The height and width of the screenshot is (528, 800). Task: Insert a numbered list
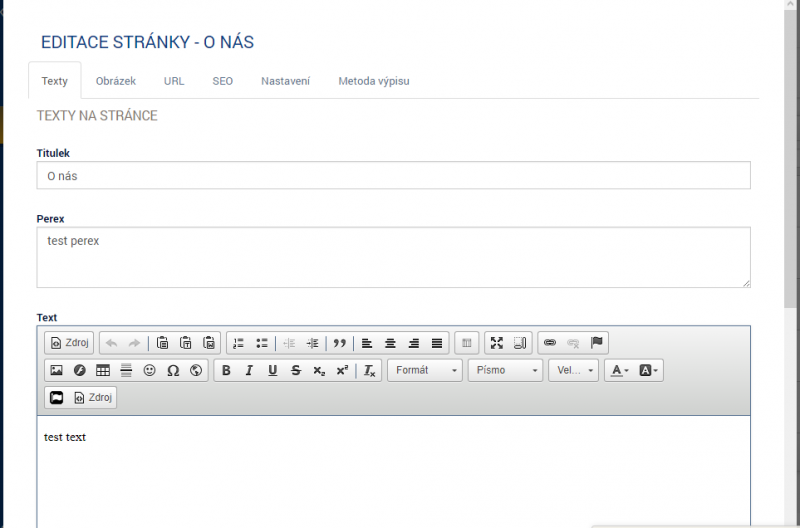pos(238,343)
